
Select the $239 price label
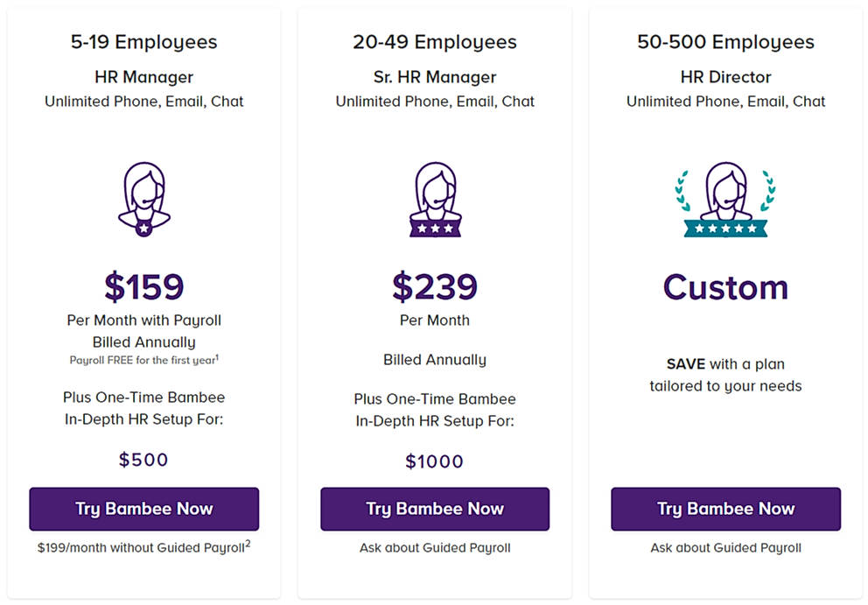(435, 287)
